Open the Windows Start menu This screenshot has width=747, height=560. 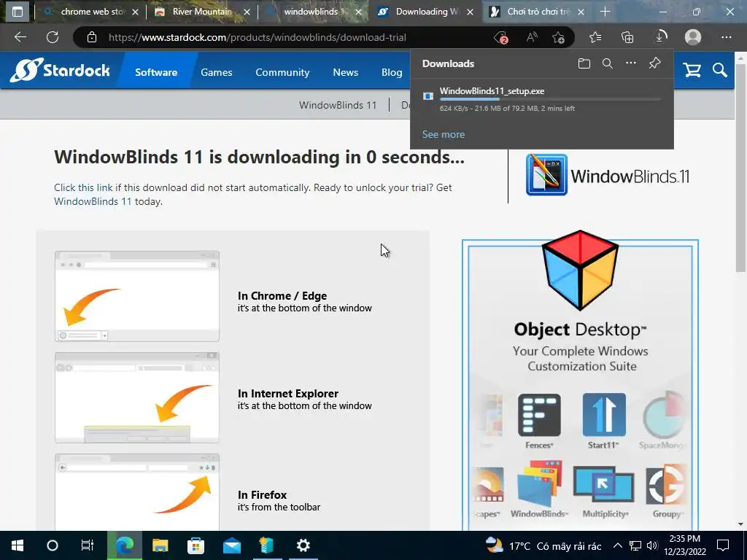coord(18,545)
